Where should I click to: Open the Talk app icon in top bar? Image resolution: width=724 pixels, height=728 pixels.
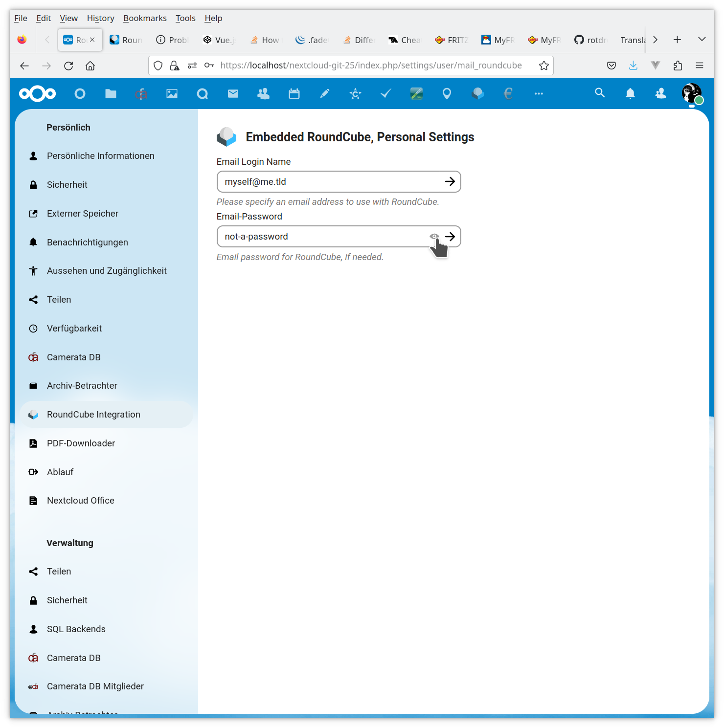click(x=203, y=93)
